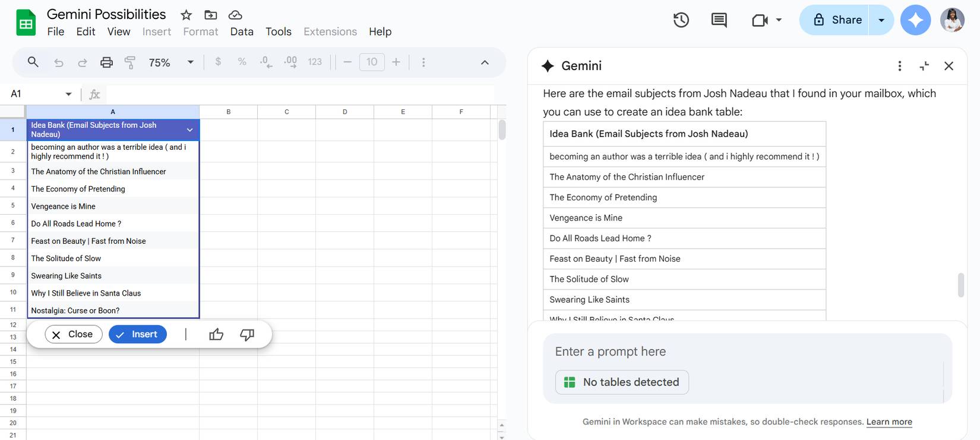The height and width of the screenshot is (440, 980).
Task: Open the Tools menu
Action: pyautogui.click(x=279, y=32)
